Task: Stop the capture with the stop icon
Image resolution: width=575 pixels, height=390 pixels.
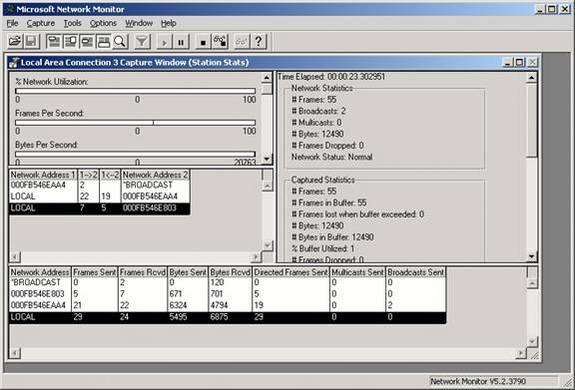Action: pos(203,41)
